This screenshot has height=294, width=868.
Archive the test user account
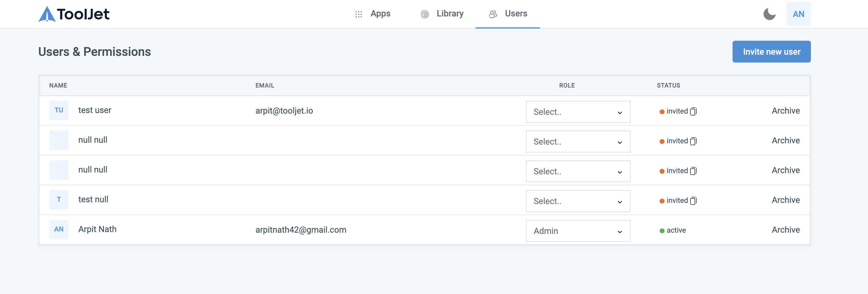(x=785, y=111)
